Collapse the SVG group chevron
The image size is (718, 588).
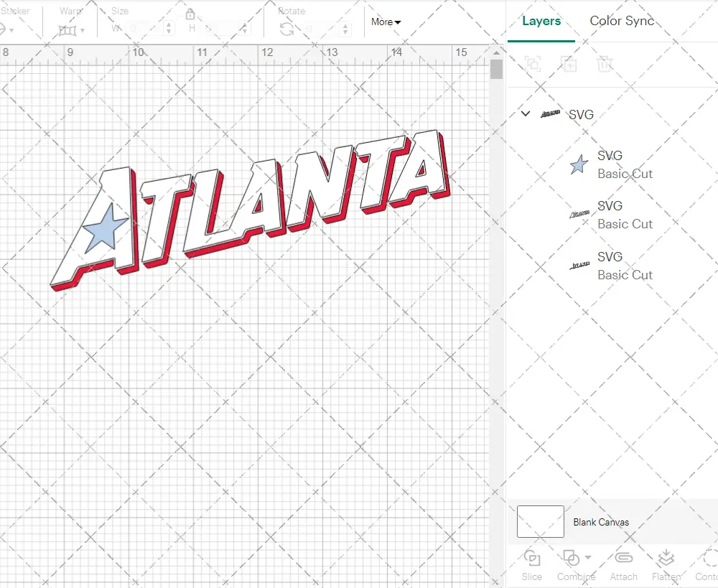526,113
